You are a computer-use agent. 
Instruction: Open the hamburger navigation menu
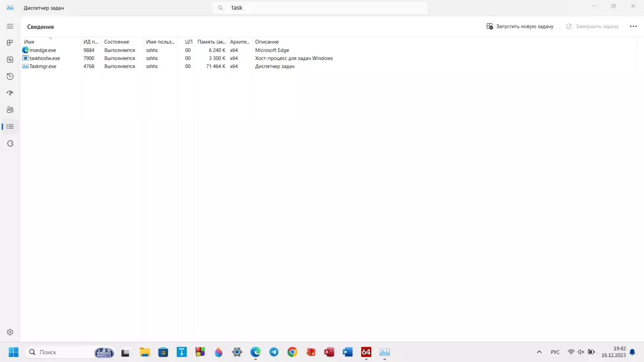10,26
